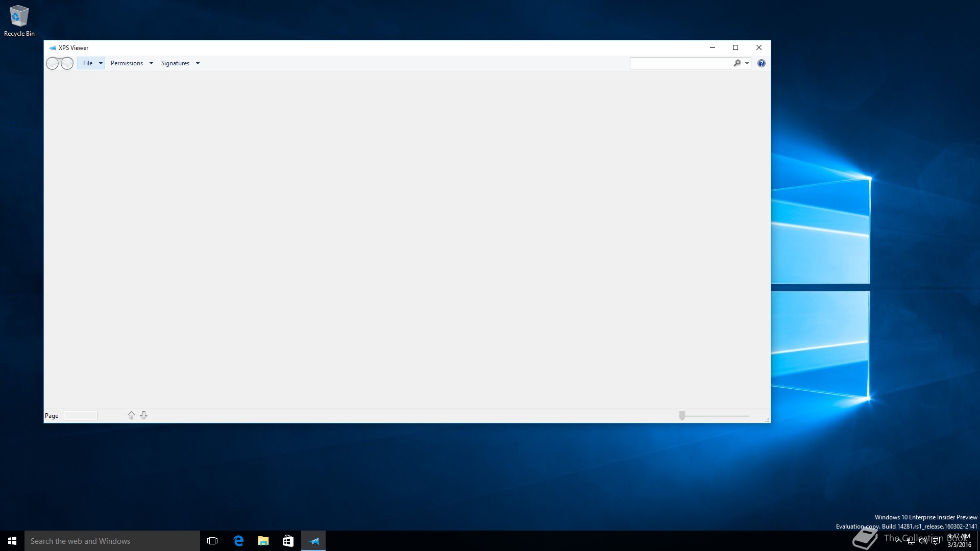Click the Signatures menu label

point(175,63)
